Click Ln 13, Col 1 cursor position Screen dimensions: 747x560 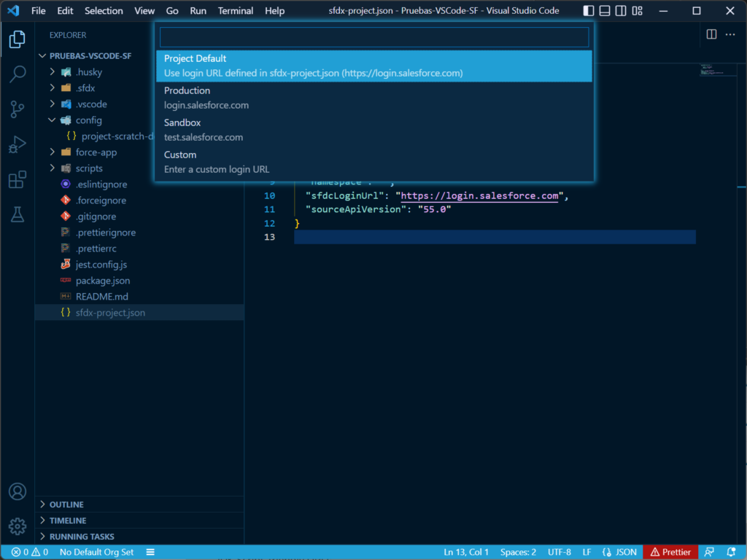click(x=466, y=552)
